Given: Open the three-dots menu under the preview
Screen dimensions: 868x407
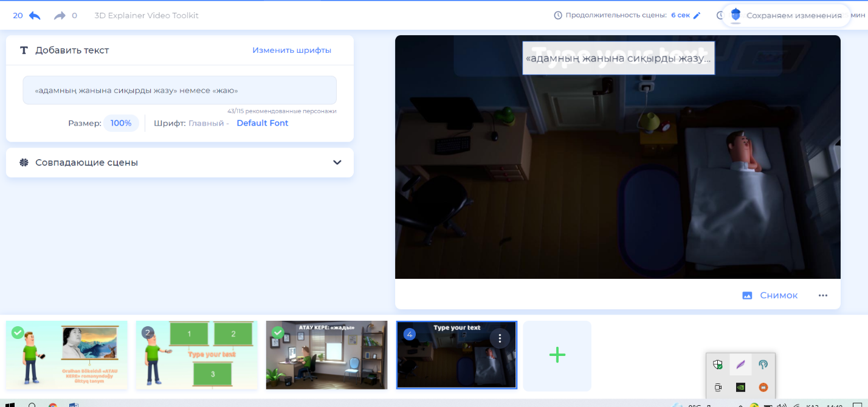Looking at the screenshot, I should click(x=823, y=295).
